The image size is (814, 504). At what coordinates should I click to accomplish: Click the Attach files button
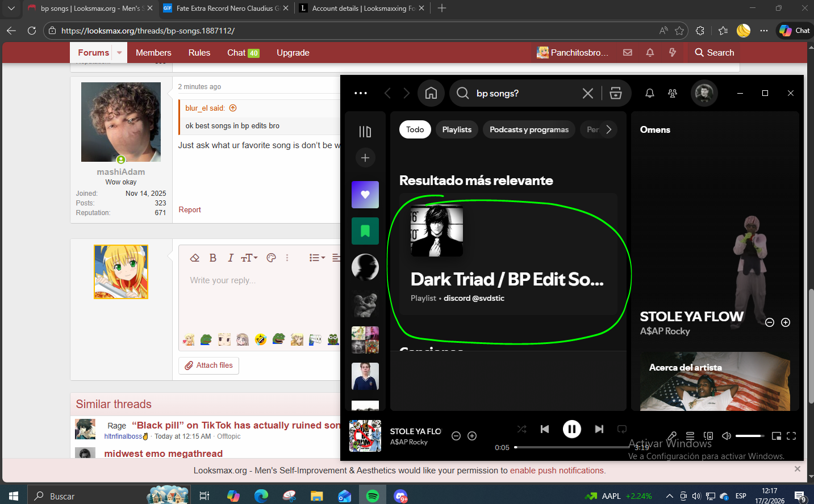[208, 366]
